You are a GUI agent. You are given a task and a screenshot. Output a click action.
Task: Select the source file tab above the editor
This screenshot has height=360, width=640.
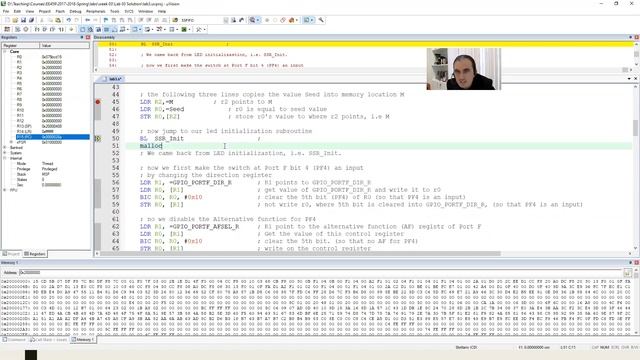112,79
